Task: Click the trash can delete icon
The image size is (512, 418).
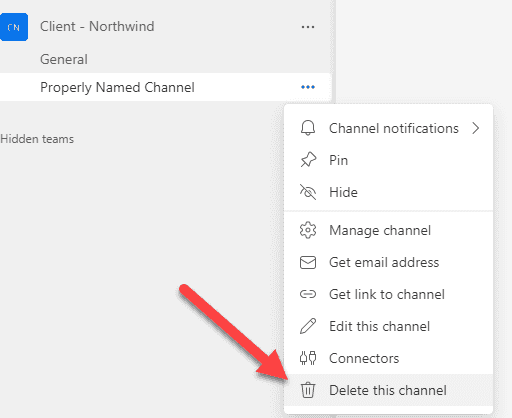Action: [308, 390]
